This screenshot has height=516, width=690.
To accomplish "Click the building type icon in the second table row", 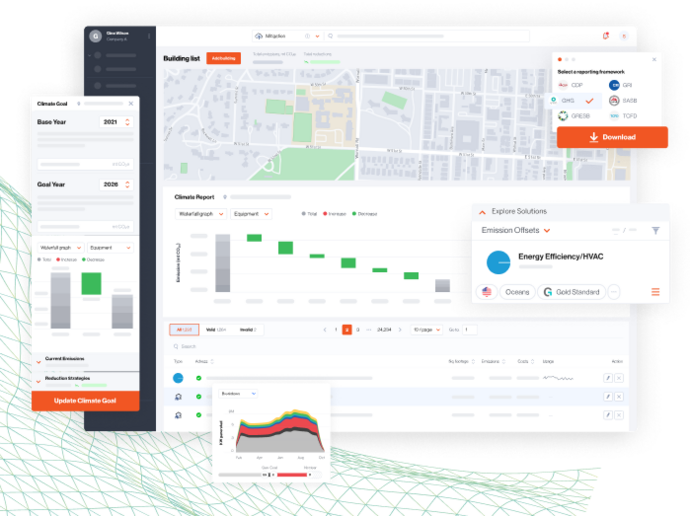I will 178,397.
